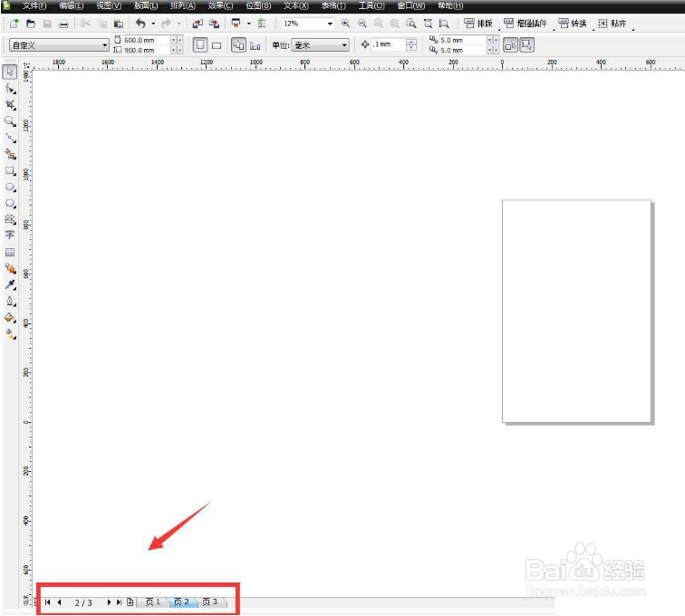Click the page width 600.0 mm field
Image resolution: width=685 pixels, height=616 pixels.
coord(147,40)
